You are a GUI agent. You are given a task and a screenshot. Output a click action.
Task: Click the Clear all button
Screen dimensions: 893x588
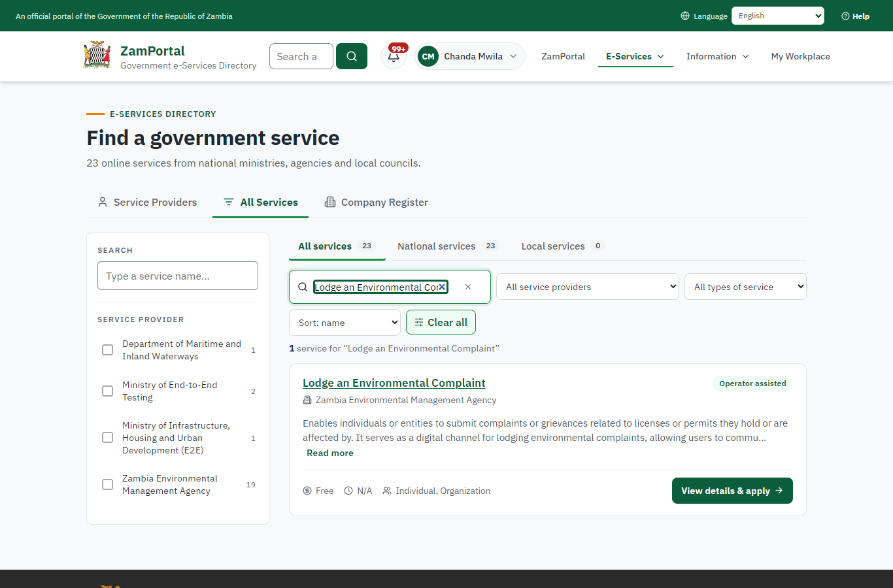pyautogui.click(x=441, y=322)
